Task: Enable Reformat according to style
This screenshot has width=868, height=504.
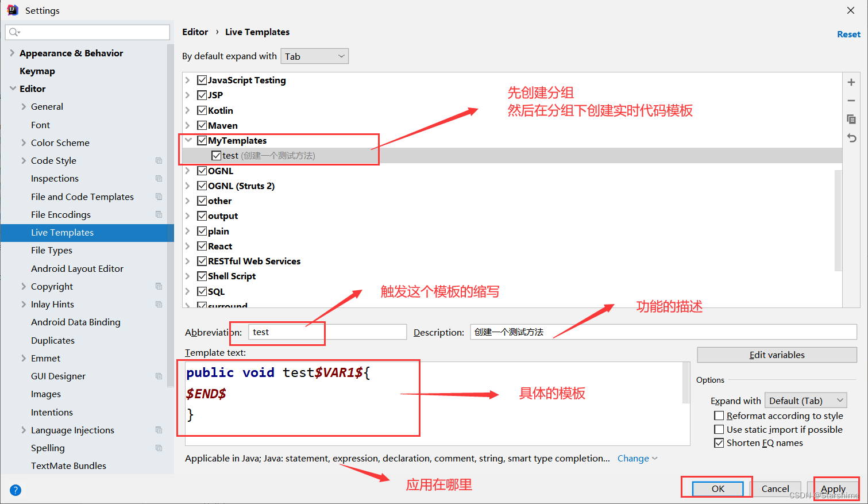Action: pyautogui.click(x=719, y=415)
